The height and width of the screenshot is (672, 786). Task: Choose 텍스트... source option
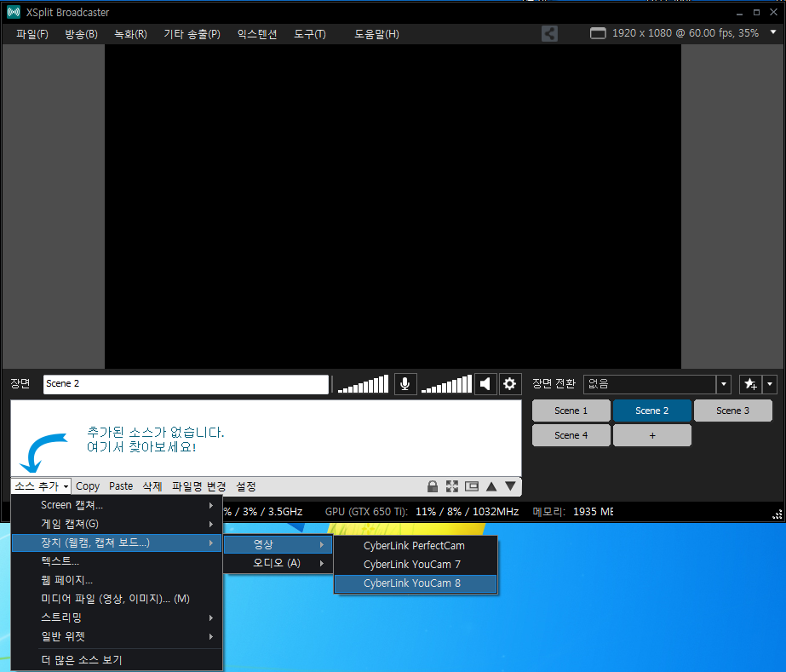pos(117,561)
